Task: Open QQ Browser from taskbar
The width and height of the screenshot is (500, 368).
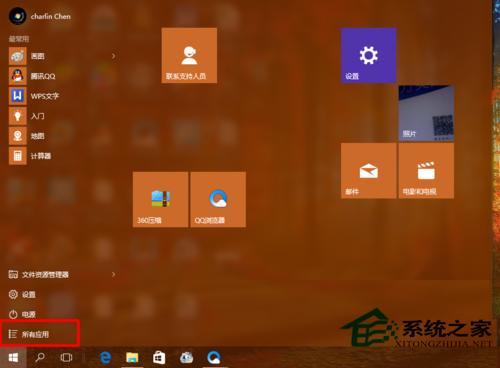Action: pyautogui.click(x=213, y=358)
